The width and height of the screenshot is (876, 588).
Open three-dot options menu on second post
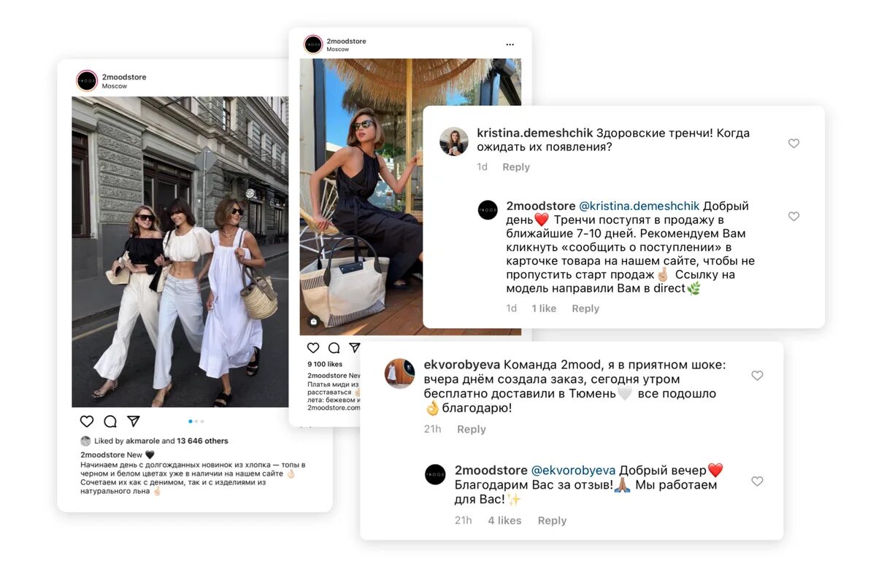click(x=510, y=45)
